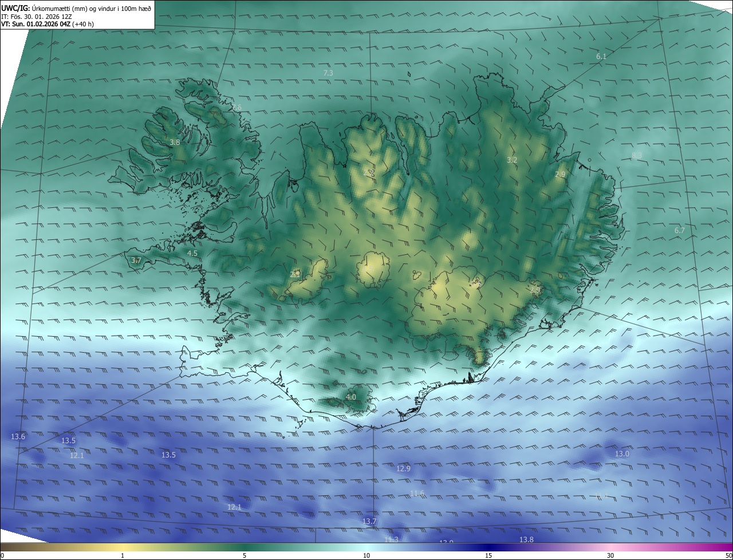Image resolution: width=733 pixels, height=560 pixels.
Task: Click the 6.7 precipitation value label
Action: click(x=680, y=230)
